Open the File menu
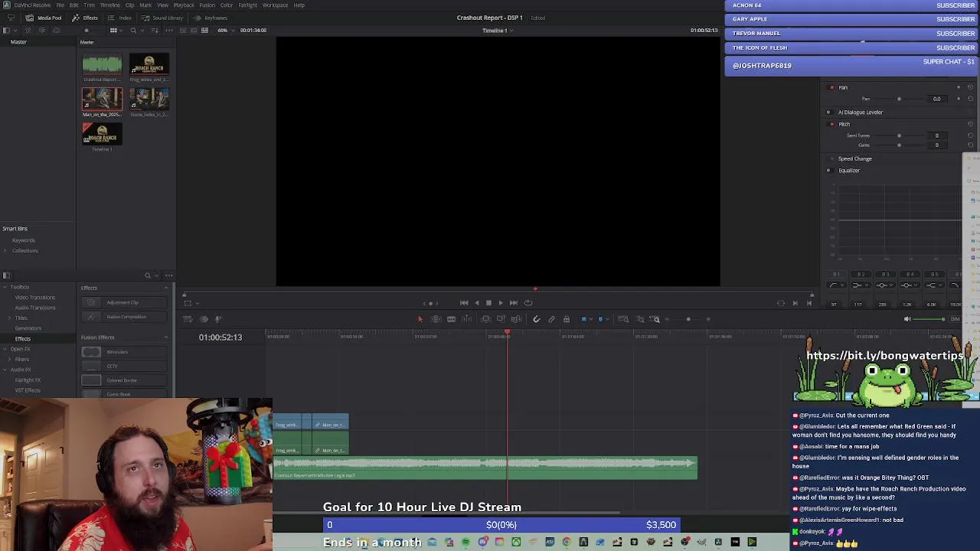980x551 pixels. pos(60,5)
